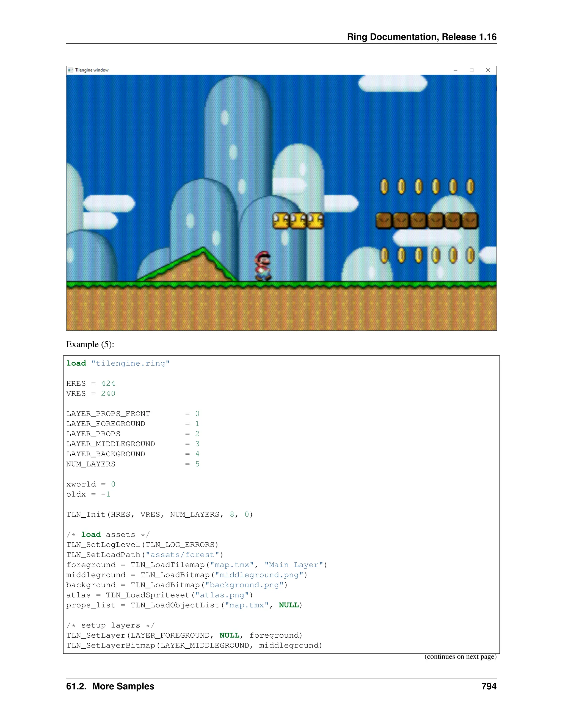Viewport: 563px width, 728px height.
Task: Close the Tilengine window
Action: (488, 70)
